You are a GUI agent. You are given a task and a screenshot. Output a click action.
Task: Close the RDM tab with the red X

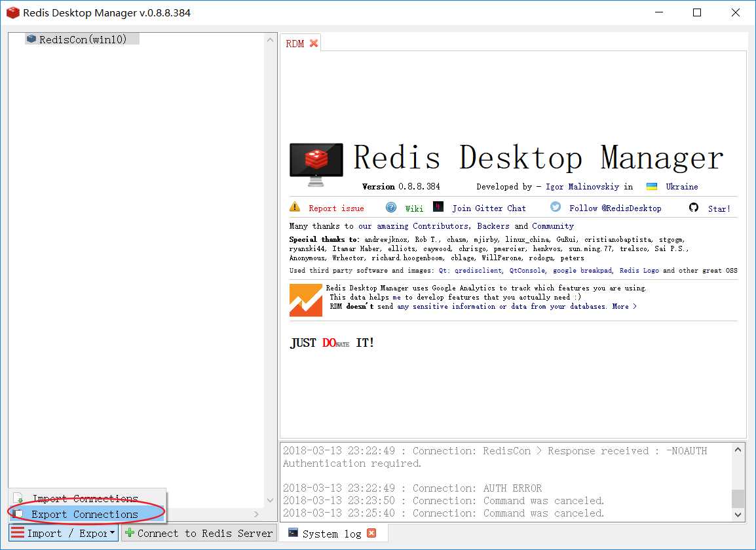(314, 43)
